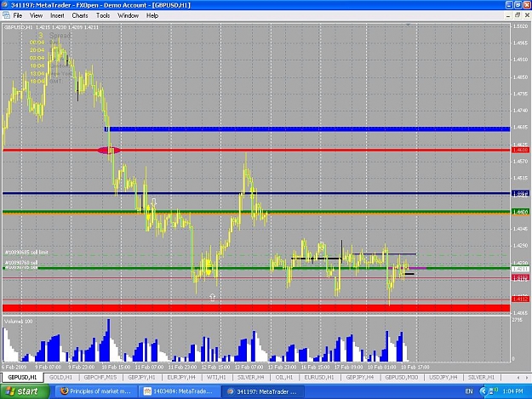Open the Charts menu
This screenshot has height=399, width=532.
point(80,15)
